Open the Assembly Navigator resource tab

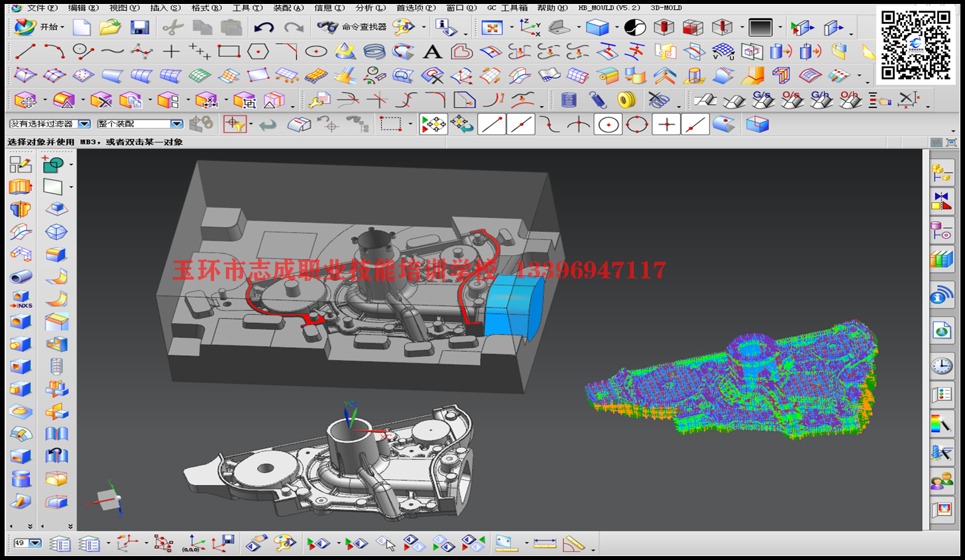942,172
